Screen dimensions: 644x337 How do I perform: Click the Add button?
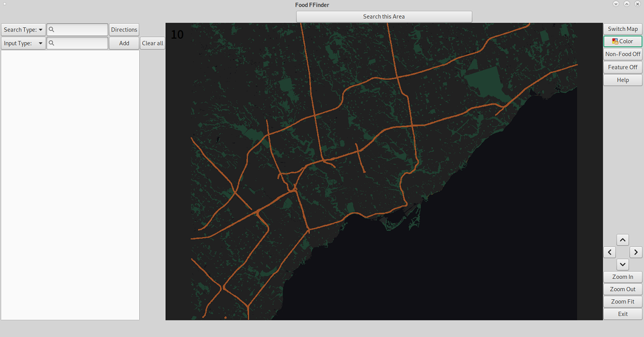tap(124, 43)
